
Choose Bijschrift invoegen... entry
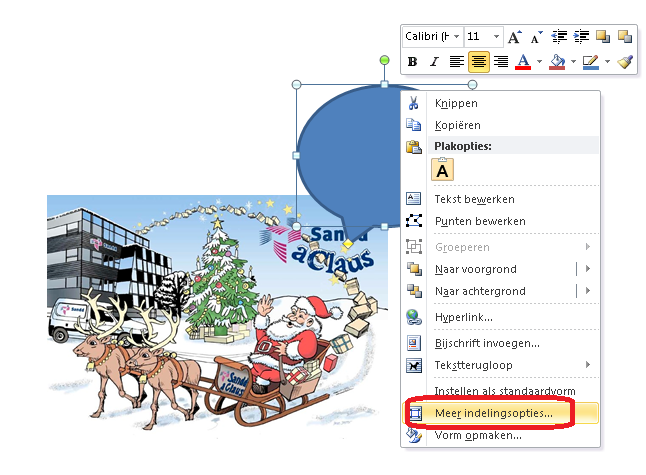[x=487, y=343]
